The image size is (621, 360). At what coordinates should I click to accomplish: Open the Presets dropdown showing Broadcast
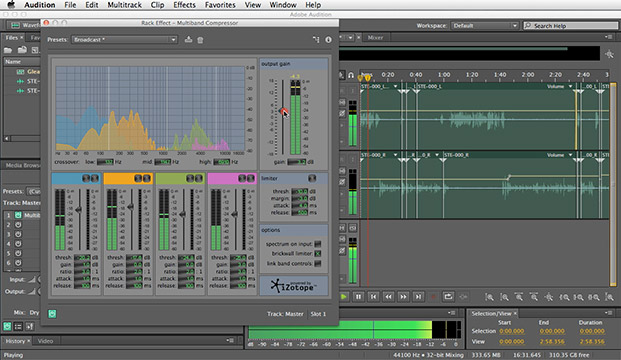124,40
